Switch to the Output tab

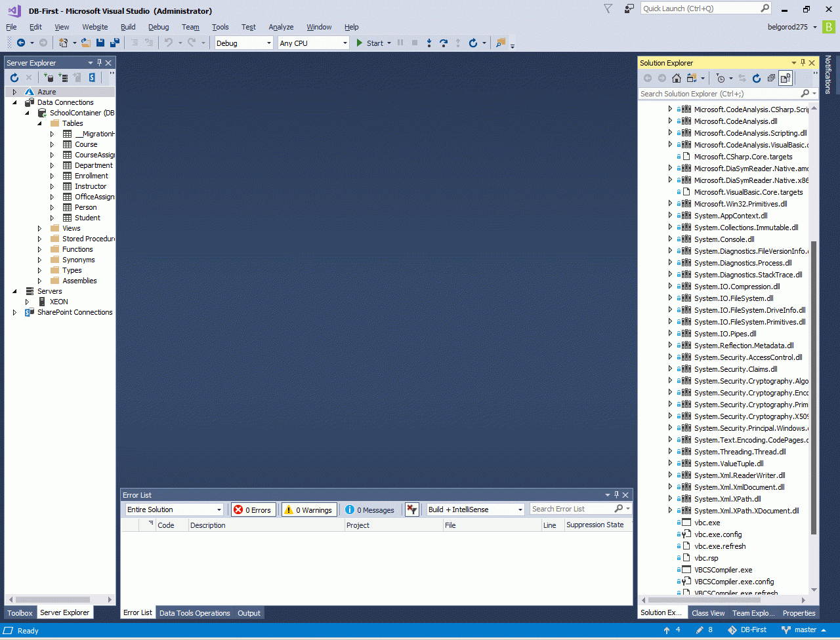coord(249,613)
